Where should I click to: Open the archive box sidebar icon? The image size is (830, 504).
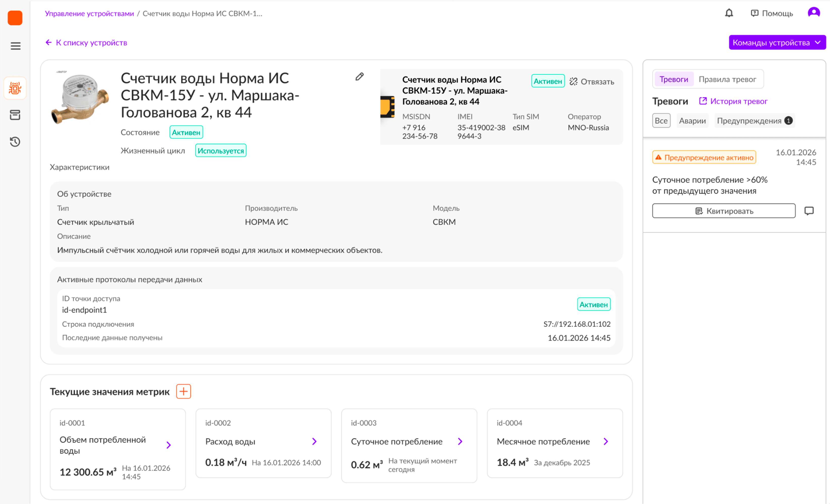[x=15, y=115]
